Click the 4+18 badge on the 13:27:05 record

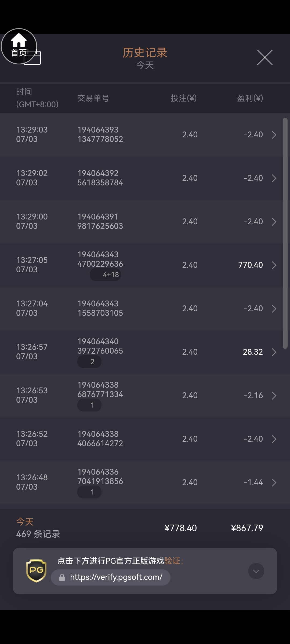pos(106,275)
